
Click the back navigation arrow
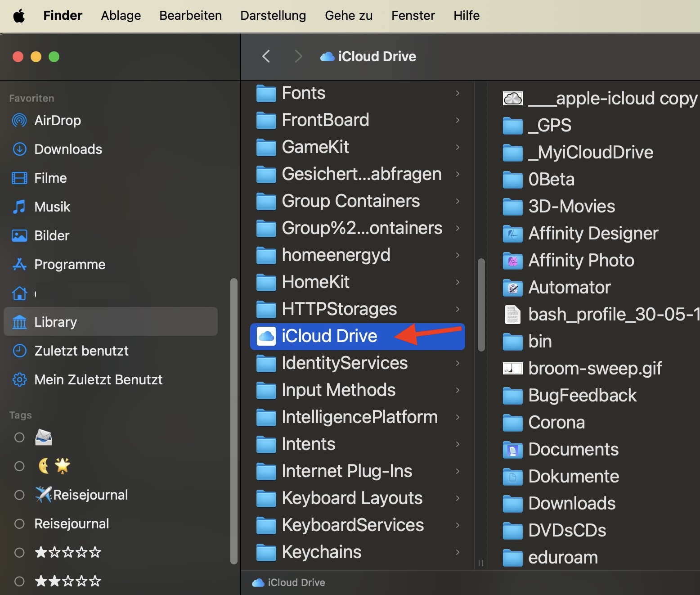[x=266, y=57]
